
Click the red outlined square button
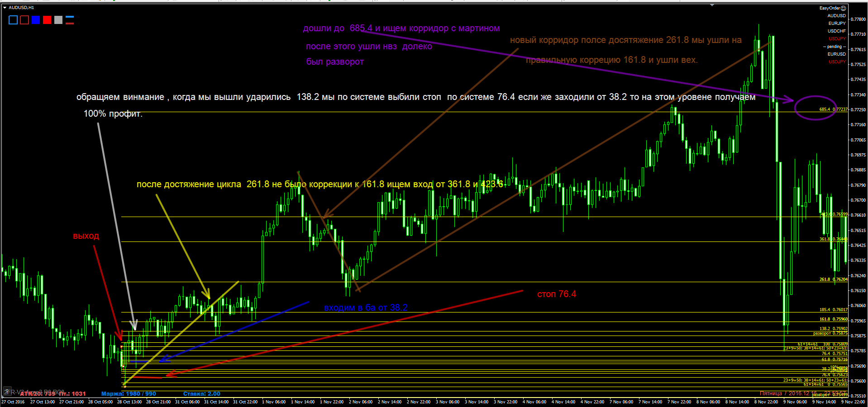[24, 20]
